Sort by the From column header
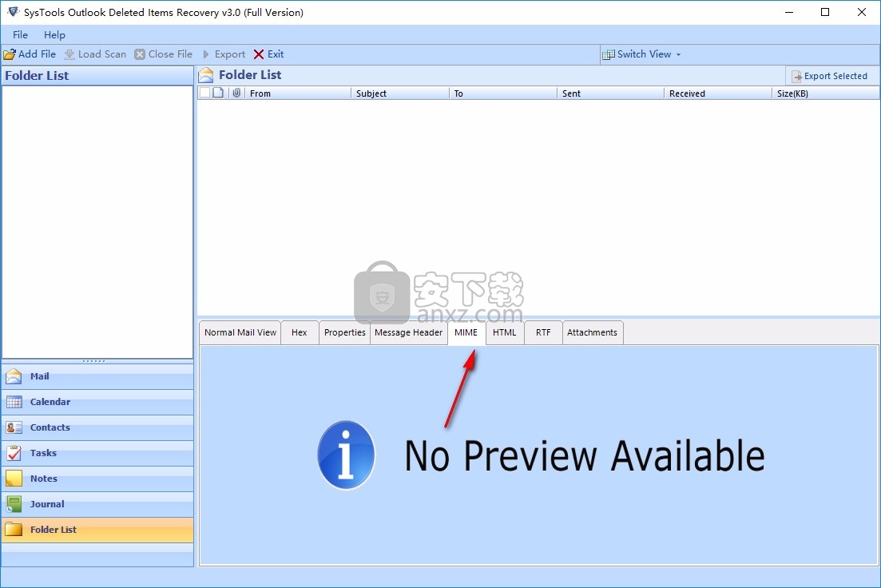This screenshot has height=588, width=881. [298, 93]
